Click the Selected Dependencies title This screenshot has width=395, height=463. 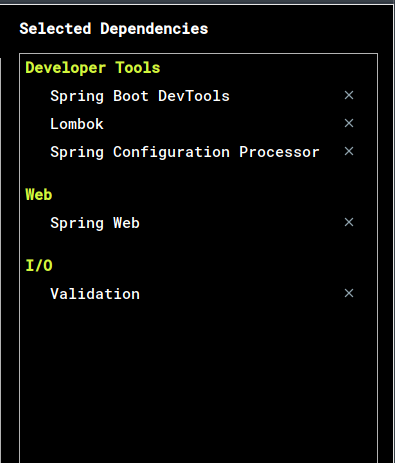pos(114,29)
